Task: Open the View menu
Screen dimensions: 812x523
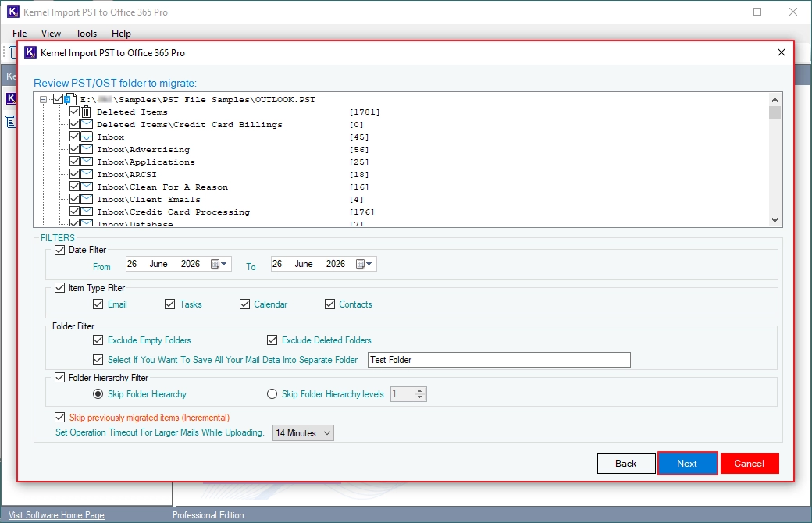Action: [51, 33]
